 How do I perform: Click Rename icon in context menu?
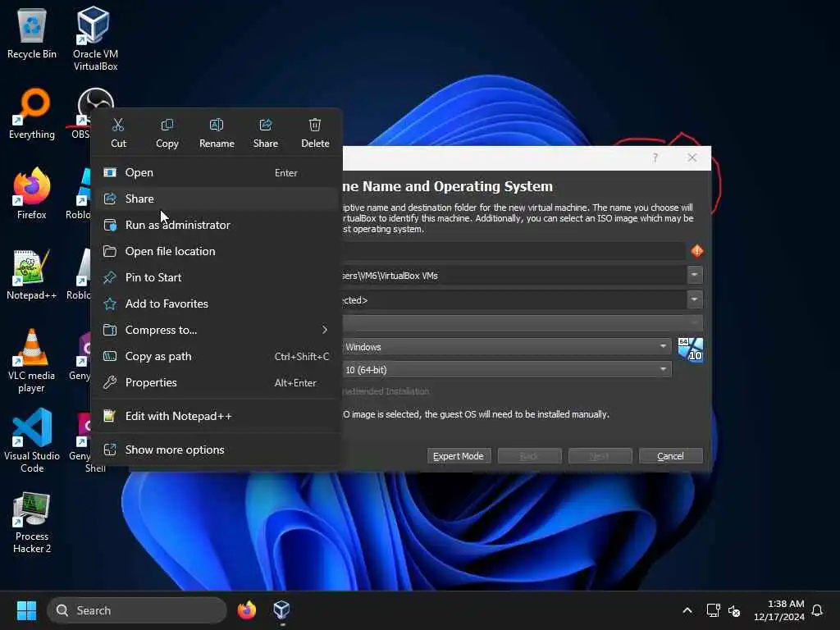tap(217, 133)
